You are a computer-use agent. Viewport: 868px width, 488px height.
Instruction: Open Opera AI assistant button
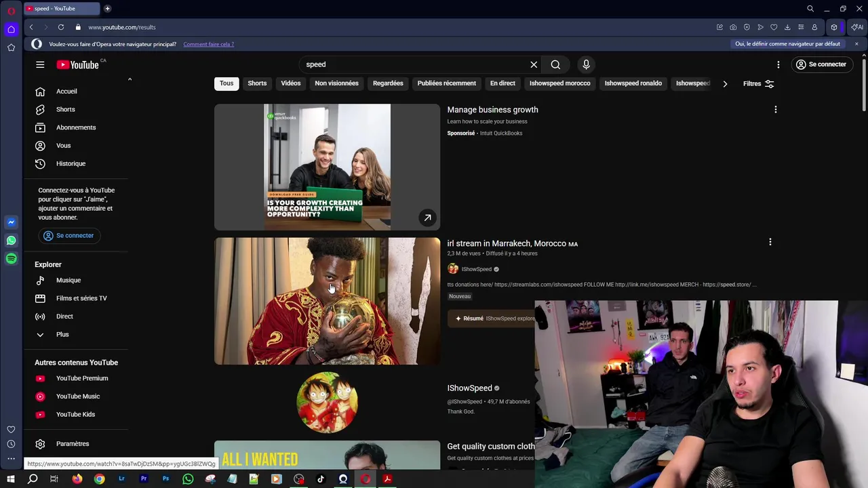857,27
